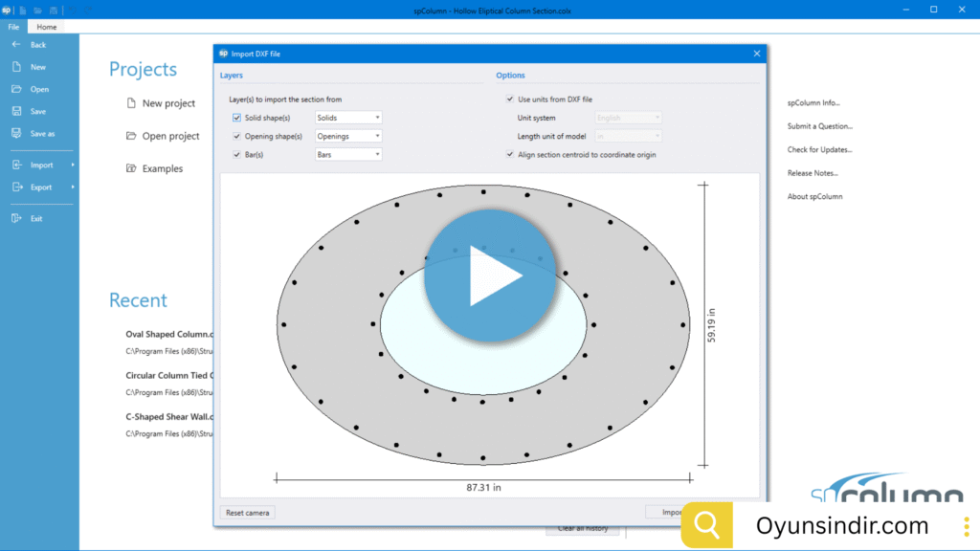Expand the Bars layer dropdown
Viewport: 980px width, 551px height.
pos(348,154)
